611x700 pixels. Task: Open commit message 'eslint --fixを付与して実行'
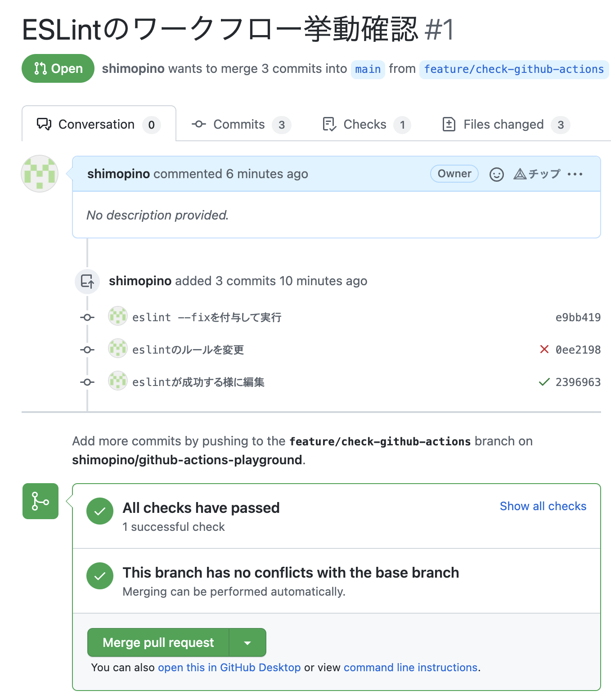click(207, 317)
